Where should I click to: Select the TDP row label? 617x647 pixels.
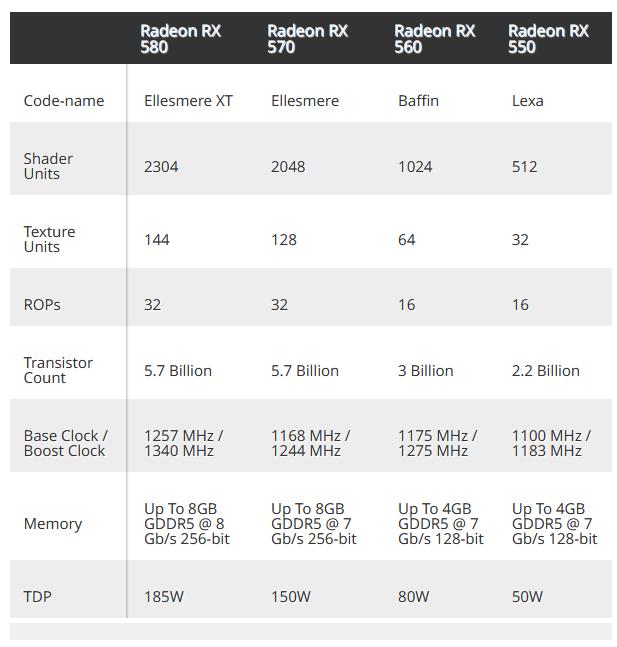37,597
